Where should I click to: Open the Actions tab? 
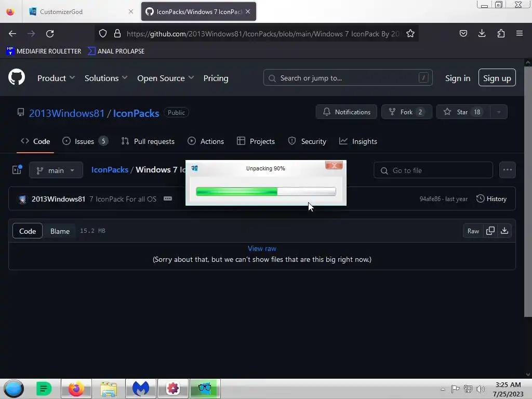206,141
